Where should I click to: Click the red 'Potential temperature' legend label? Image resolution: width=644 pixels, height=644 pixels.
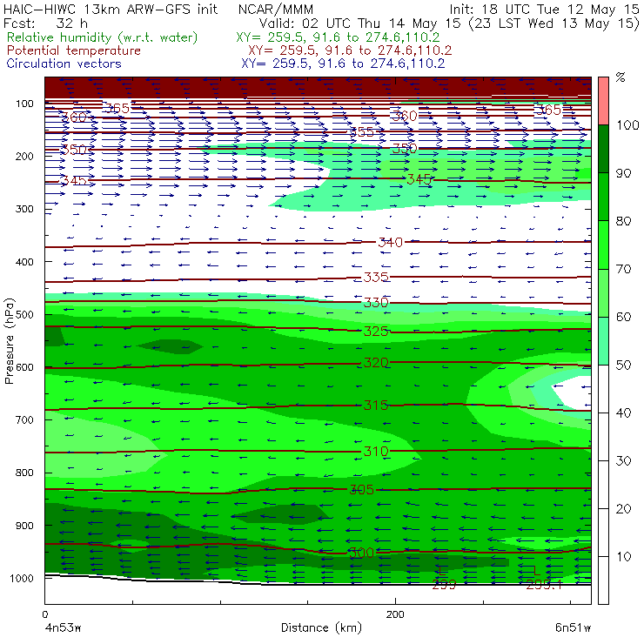(73, 51)
